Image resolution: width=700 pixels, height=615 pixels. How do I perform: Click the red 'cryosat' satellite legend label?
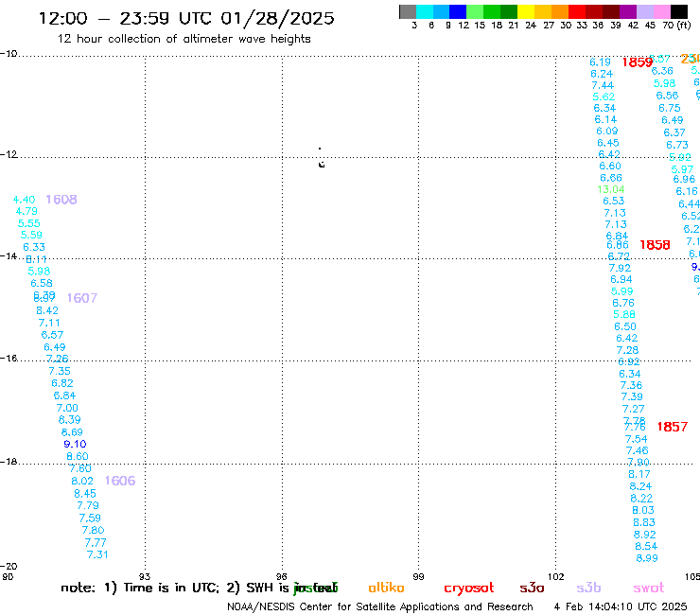pos(469,589)
